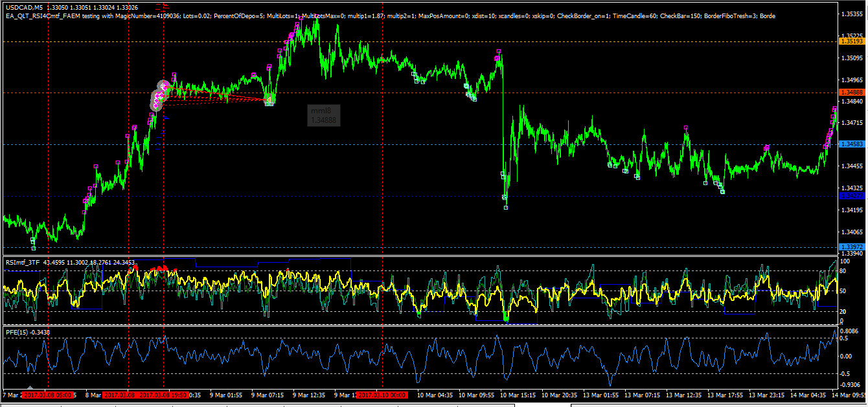
Task: Click the 13 Mar 12:35 time axis label
Action: (x=683, y=395)
